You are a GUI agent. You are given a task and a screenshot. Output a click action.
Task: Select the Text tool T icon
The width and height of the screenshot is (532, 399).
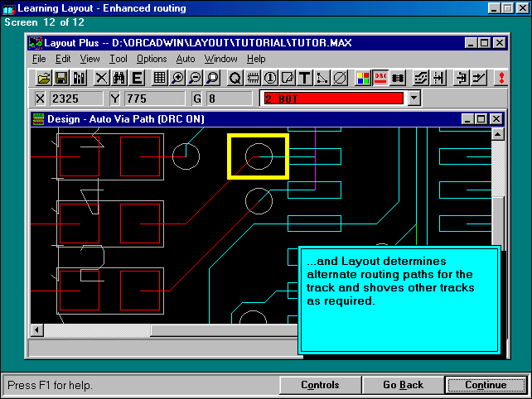pyautogui.click(x=304, y=78)
